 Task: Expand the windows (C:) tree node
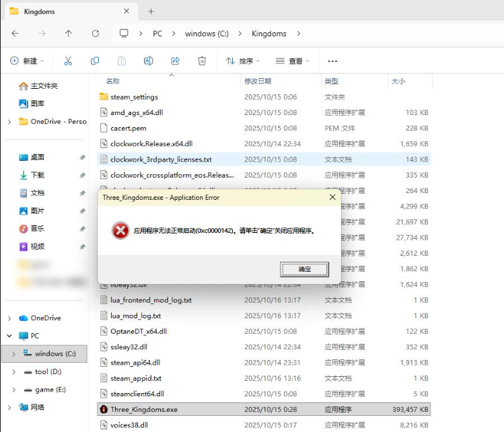(13, 354)
